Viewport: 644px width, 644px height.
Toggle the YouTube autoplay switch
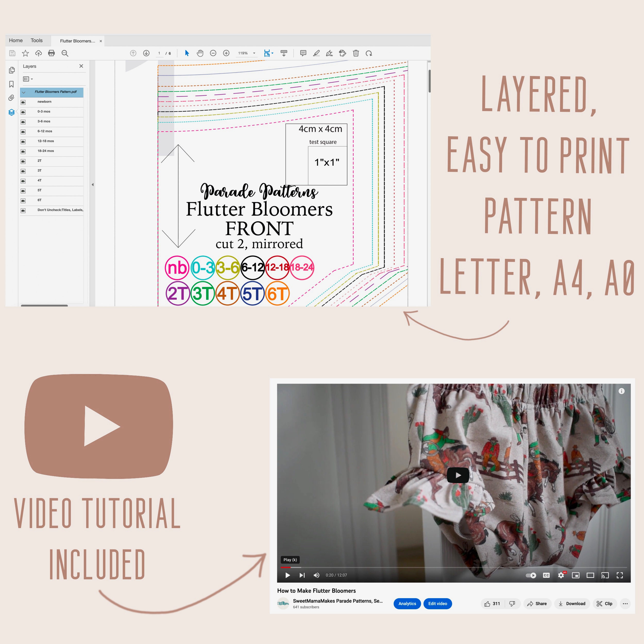(531, 575)
